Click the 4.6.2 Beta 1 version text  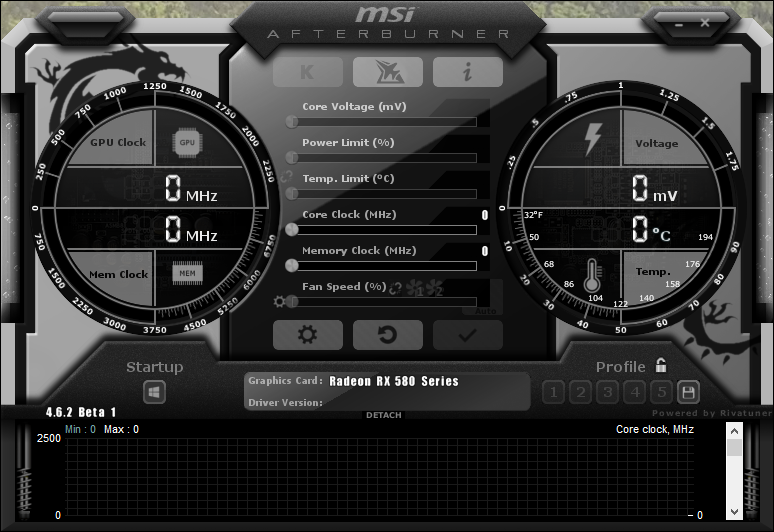click(x=81, y=412)
